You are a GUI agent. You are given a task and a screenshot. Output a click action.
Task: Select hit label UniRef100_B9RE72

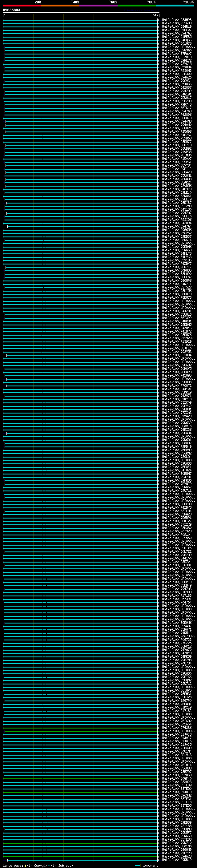coord(176,60)
